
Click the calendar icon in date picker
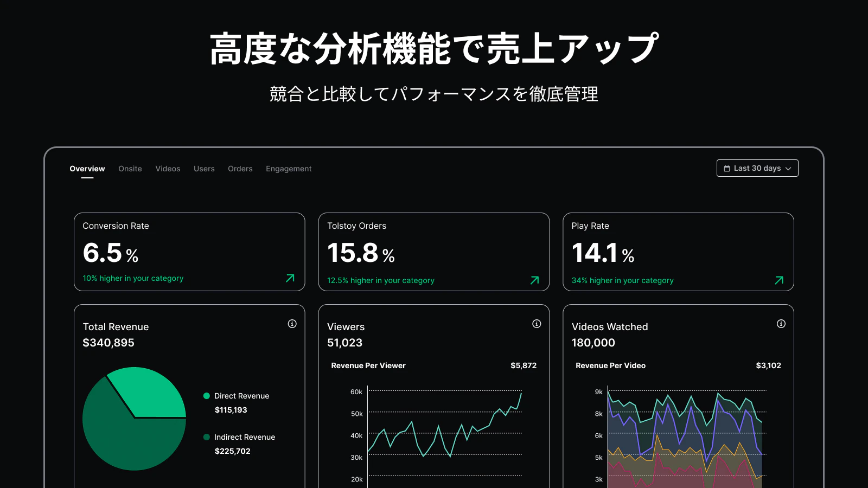click(727, 169)
